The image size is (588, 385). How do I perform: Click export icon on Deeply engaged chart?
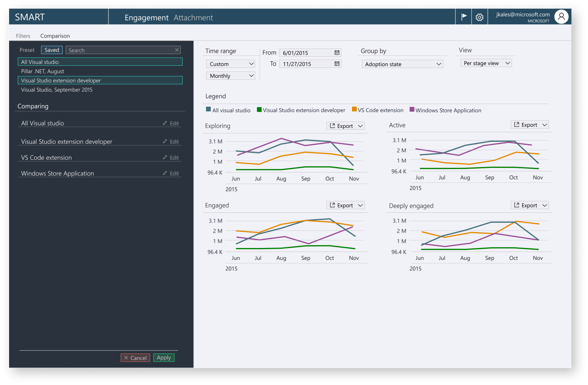[517, 205]
